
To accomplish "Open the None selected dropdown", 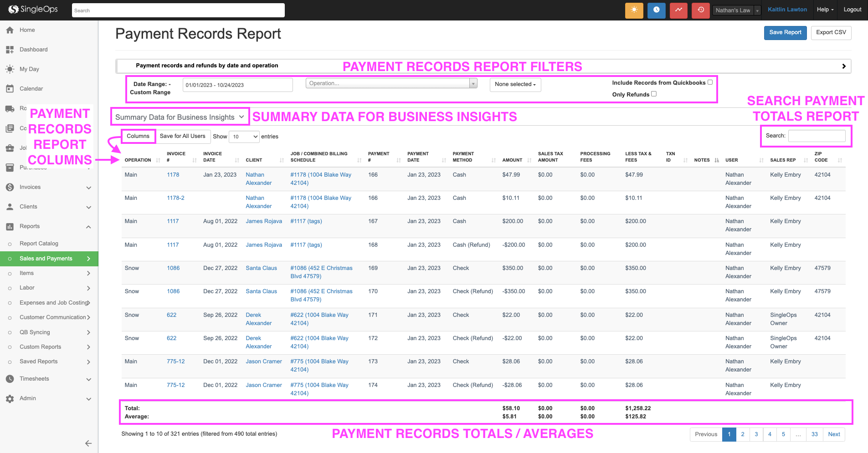I will click(515, 85).
